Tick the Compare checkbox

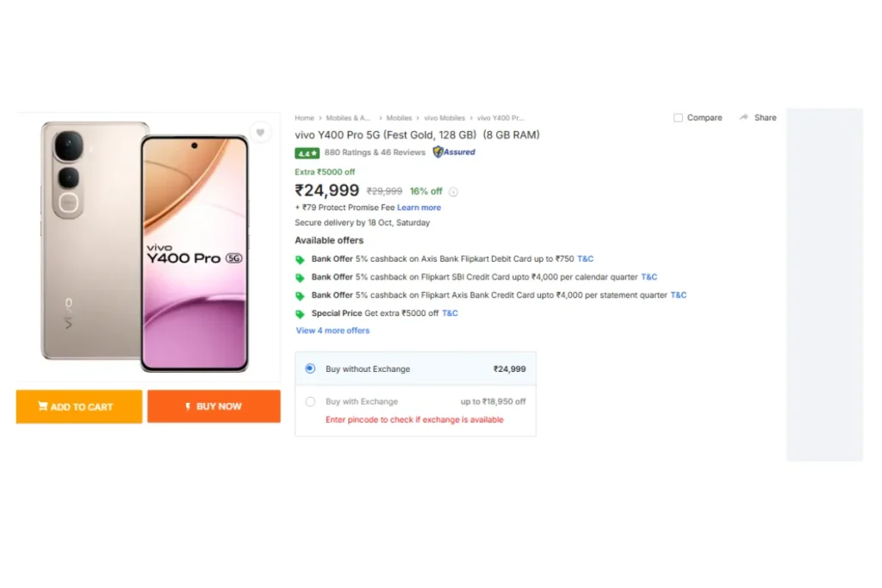pyautogui.click(x=678, y=118)
